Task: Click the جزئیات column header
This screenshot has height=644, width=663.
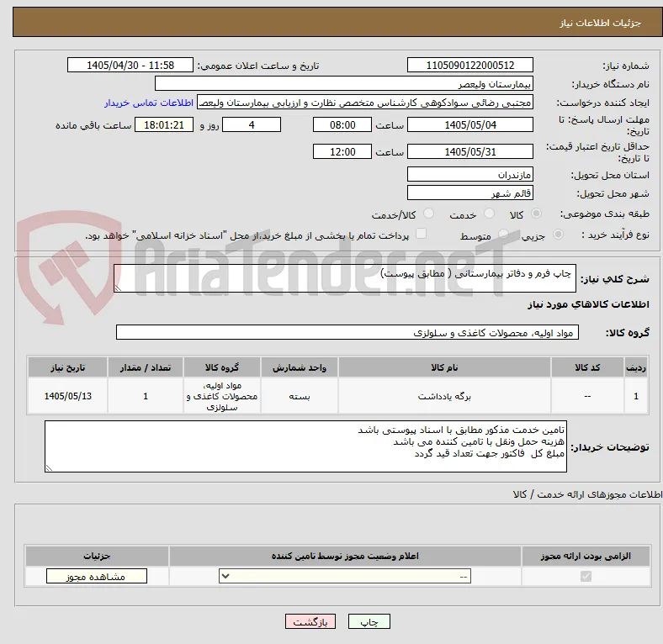Action: pyautogui.click(x=97, y=556)
